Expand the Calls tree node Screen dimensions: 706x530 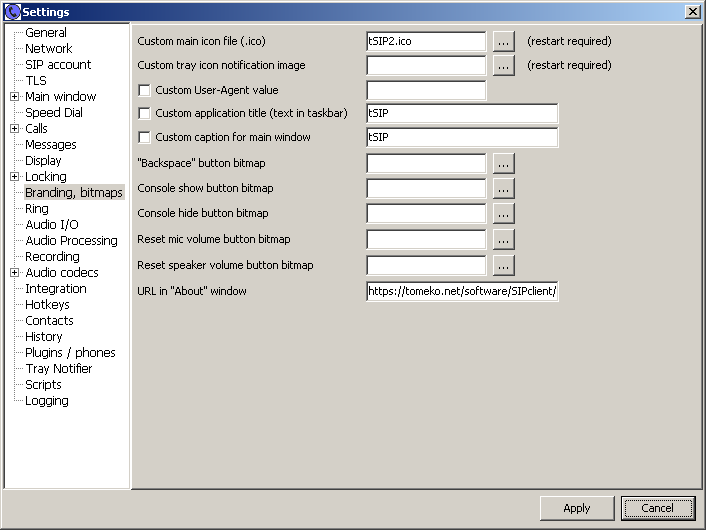coord(14,128)
